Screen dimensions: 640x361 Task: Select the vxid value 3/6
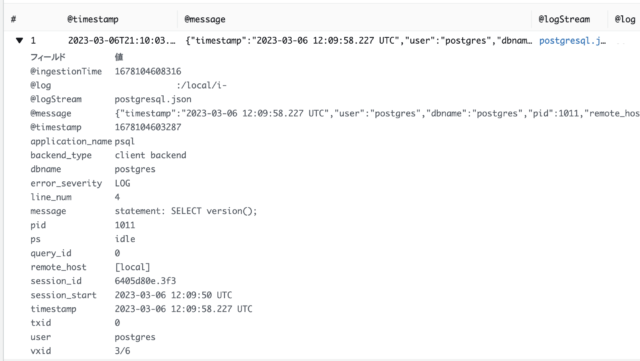[x=122, y=351]
